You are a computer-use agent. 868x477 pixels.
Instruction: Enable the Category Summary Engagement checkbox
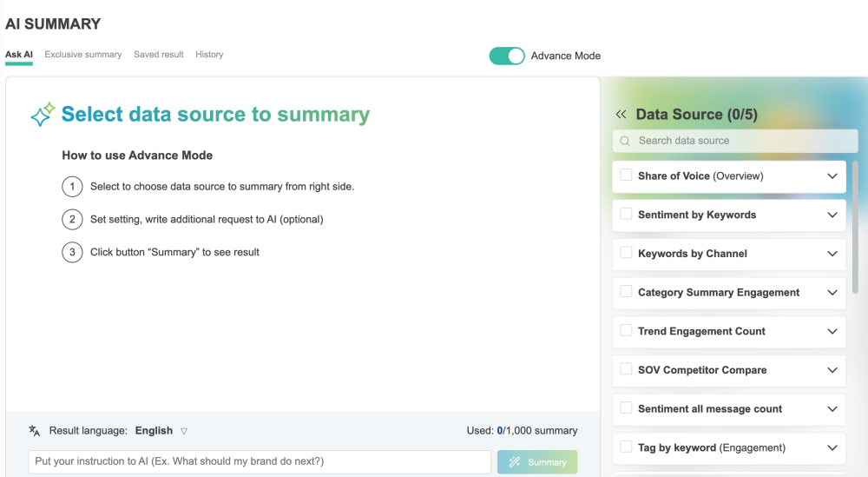pos(626,291)
